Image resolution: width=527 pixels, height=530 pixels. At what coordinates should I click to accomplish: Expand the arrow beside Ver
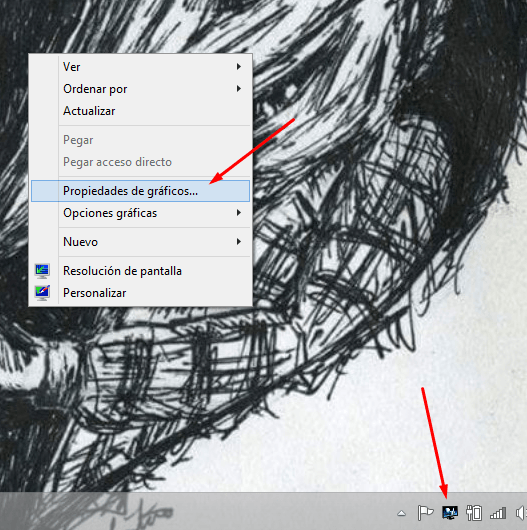click(x=239, y=67)
